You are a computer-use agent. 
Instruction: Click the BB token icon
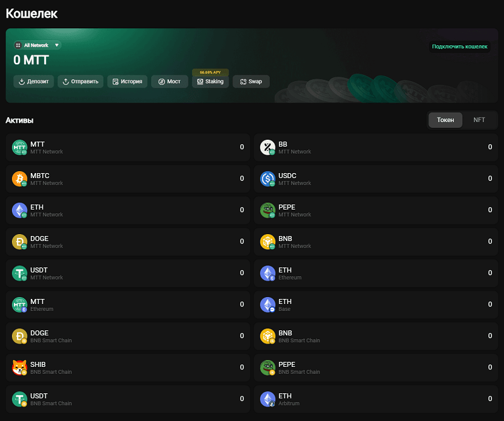tap(268, 147)
